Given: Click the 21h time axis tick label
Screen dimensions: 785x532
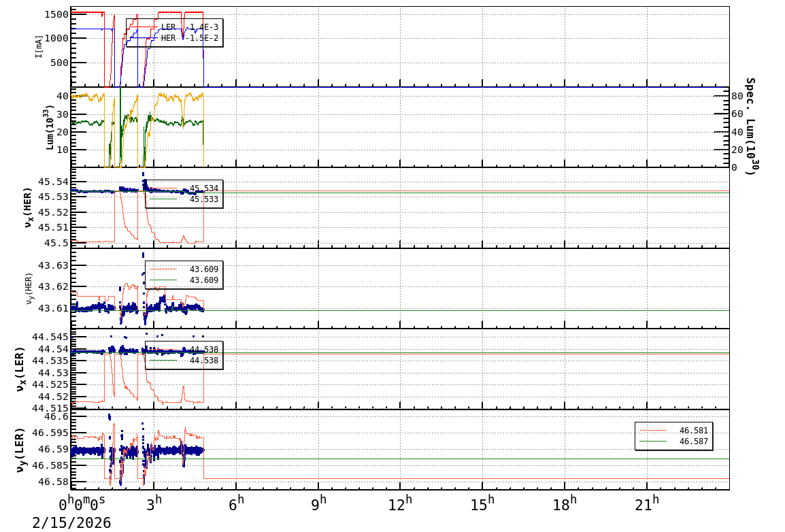Looking at the screenshot, I should 646,503.
